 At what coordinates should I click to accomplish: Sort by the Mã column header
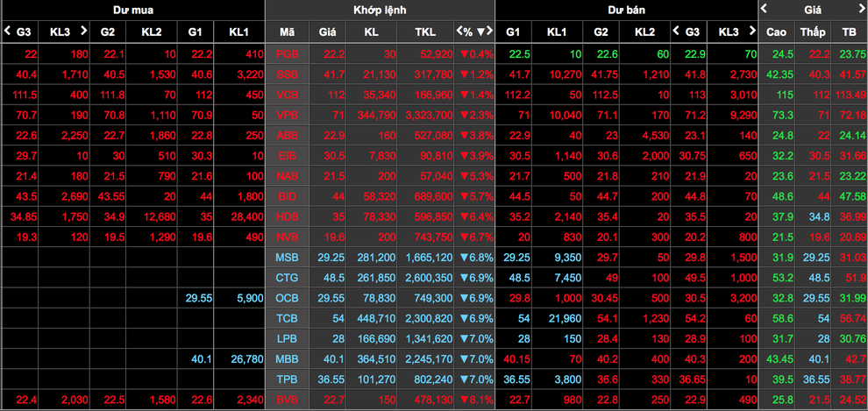(287, 32)
